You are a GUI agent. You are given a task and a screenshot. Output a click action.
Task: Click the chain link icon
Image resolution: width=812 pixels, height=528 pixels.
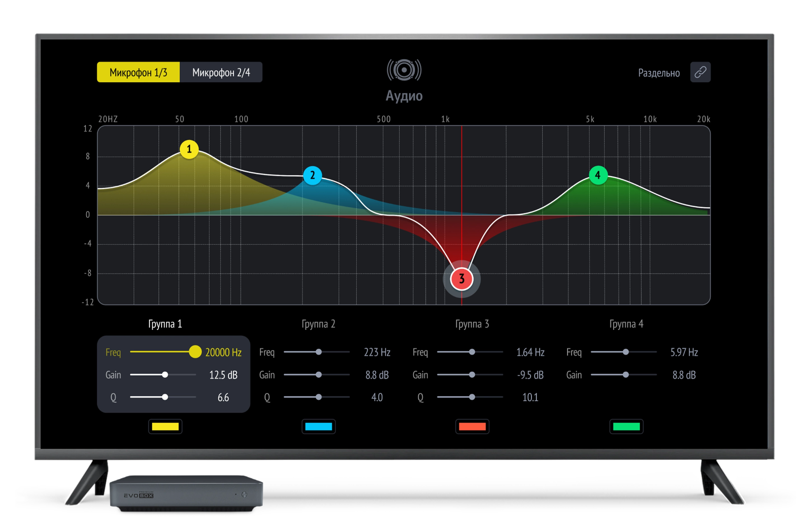700,72
